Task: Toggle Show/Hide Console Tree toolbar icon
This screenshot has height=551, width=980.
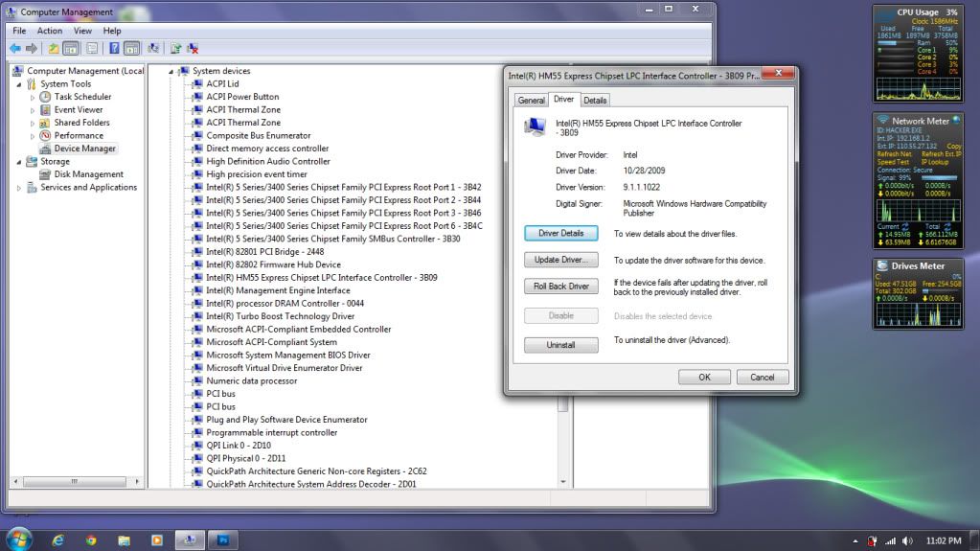Action: point(71,48)
